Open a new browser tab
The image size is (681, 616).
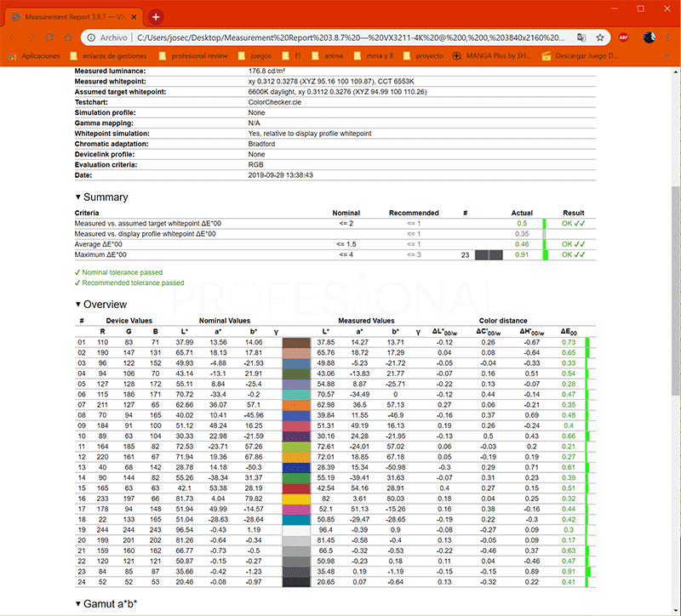coord(156,17)
